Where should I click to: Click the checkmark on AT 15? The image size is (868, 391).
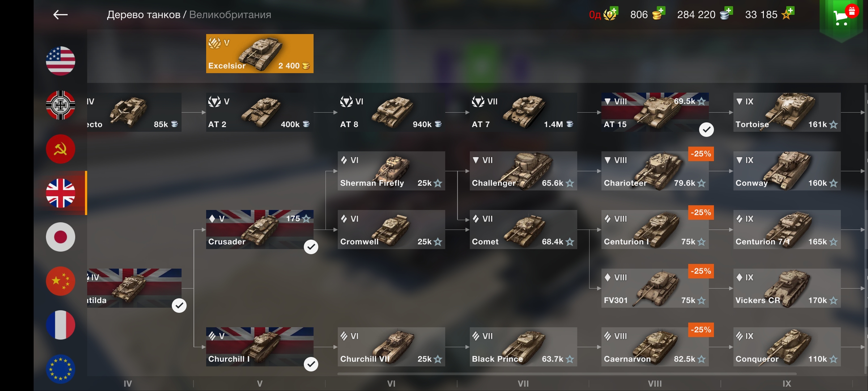(706, 129)
